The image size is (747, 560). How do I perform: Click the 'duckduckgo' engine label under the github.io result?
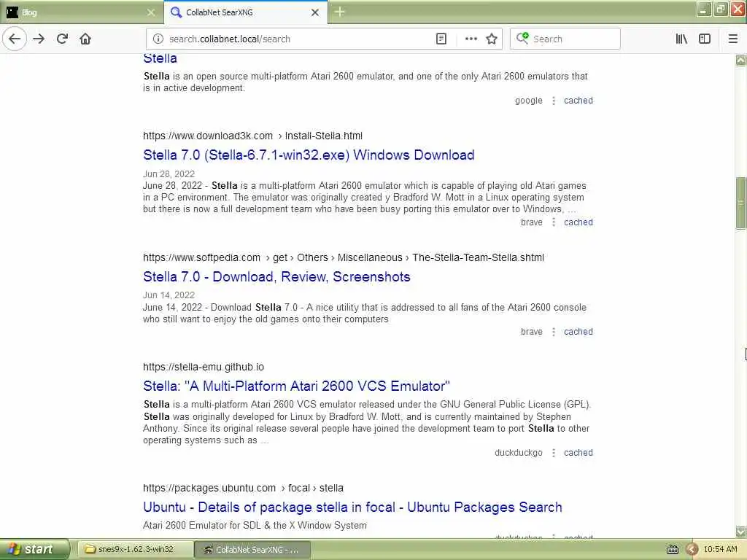coord(519,452)
